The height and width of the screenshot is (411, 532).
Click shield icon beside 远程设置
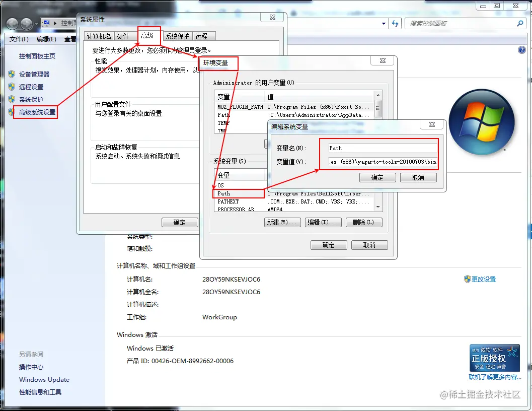click(x=12, y=87)
